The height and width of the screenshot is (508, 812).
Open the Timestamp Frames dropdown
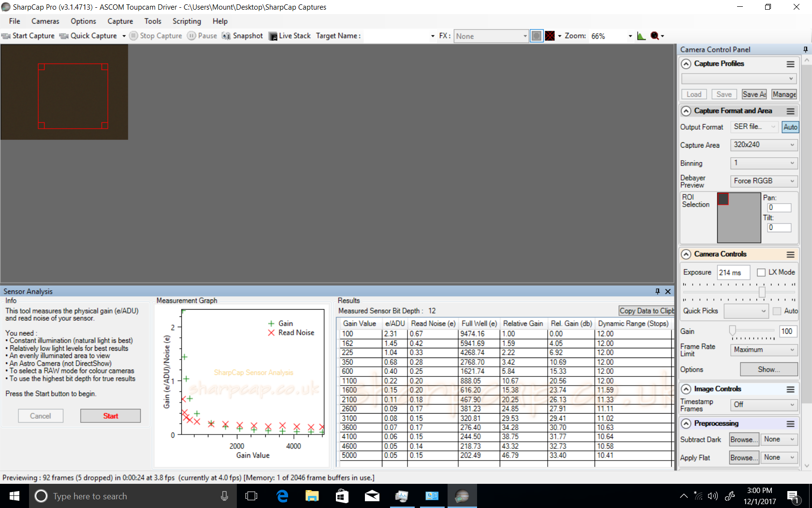pyautogui.click(x=763, y=404)
